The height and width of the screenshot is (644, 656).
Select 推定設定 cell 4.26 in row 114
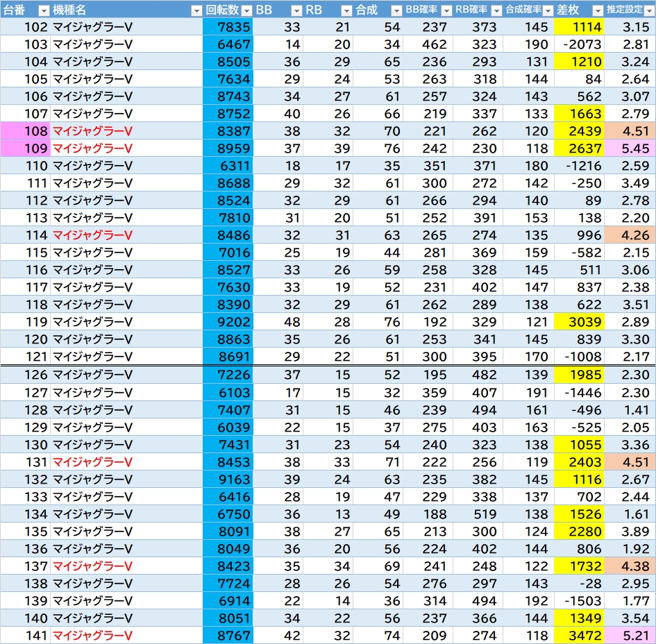tap(630, 235)
